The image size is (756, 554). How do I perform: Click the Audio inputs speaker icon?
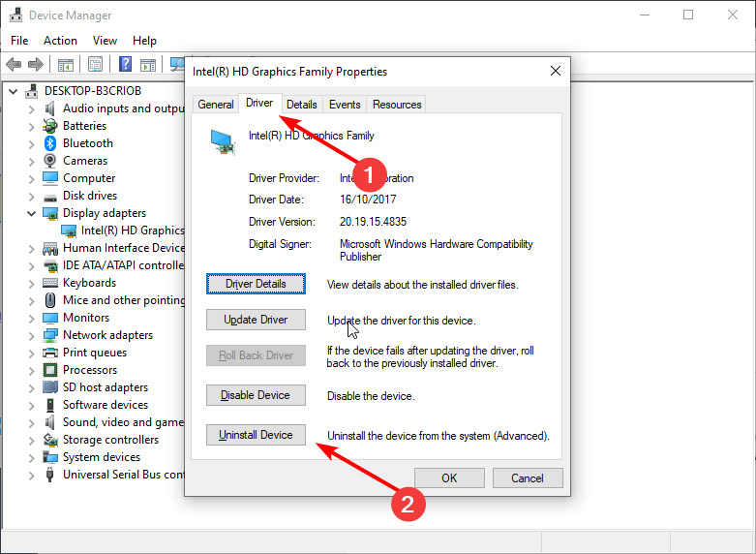(50, 108)
